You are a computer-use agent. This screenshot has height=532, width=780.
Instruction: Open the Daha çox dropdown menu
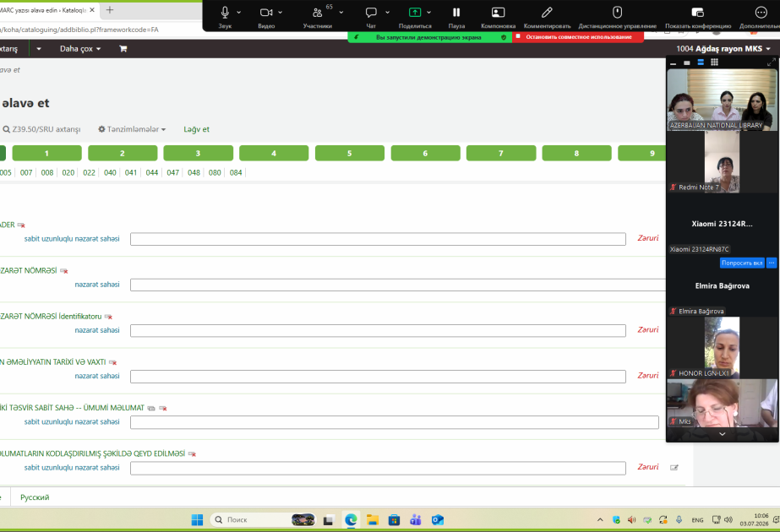pyautogui.click(x=80, y=49)
